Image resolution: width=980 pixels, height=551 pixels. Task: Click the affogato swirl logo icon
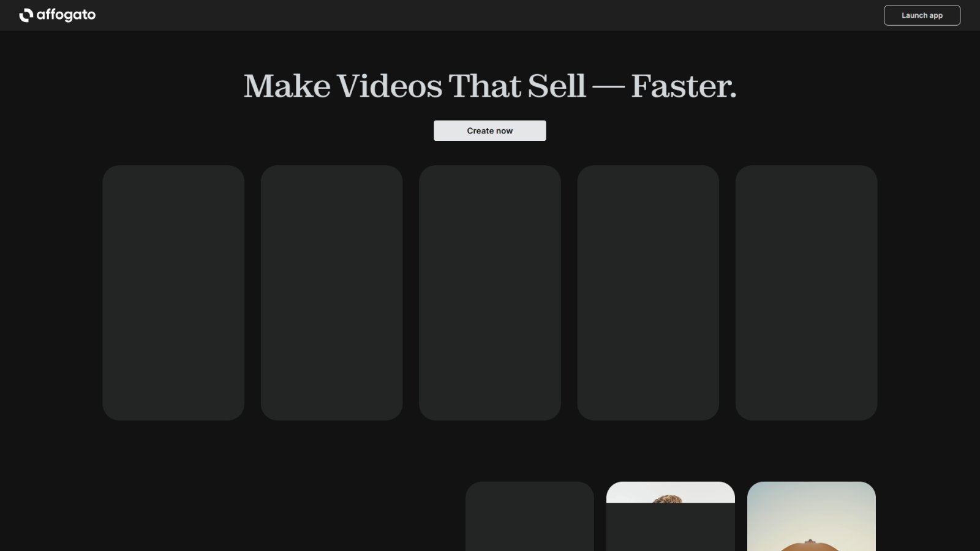(x=26, y=15)
